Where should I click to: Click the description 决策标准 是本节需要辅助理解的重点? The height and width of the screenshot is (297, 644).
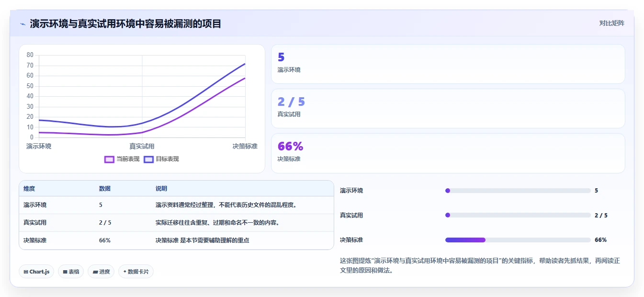point(202,240)
